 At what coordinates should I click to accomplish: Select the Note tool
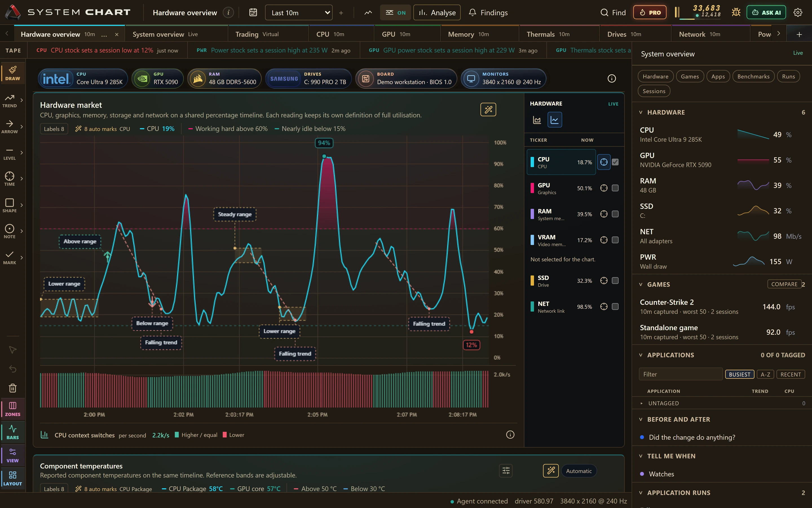pyautogui.click(x=10, y=231)
